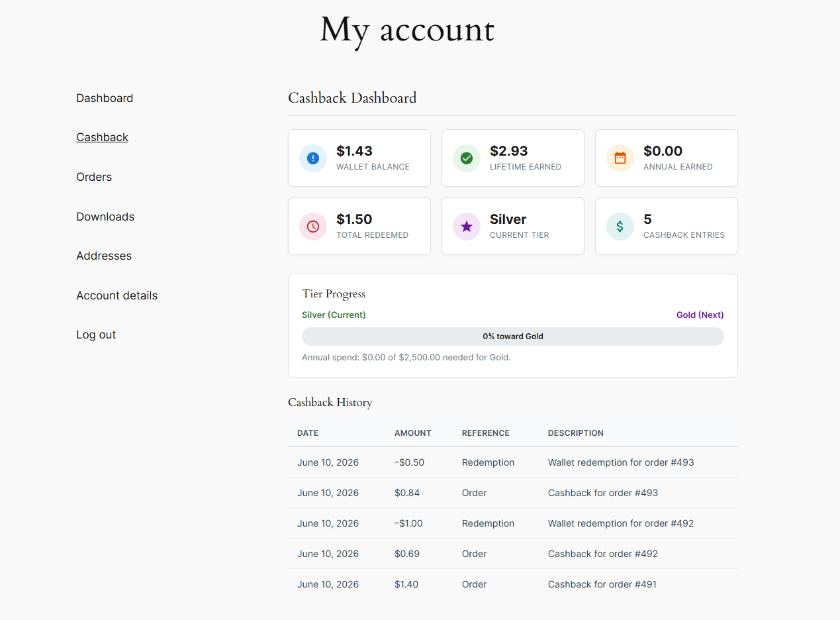This screenshot has width=840, height=620.
Task: Click the $0.84 amount cell
Action: pos(407,493)
